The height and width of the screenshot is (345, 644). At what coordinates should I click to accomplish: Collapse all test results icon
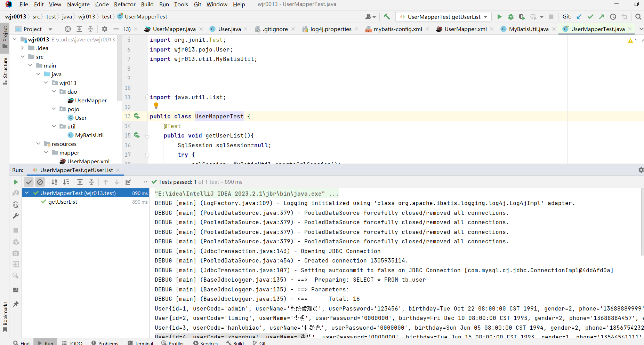[91, 182]
